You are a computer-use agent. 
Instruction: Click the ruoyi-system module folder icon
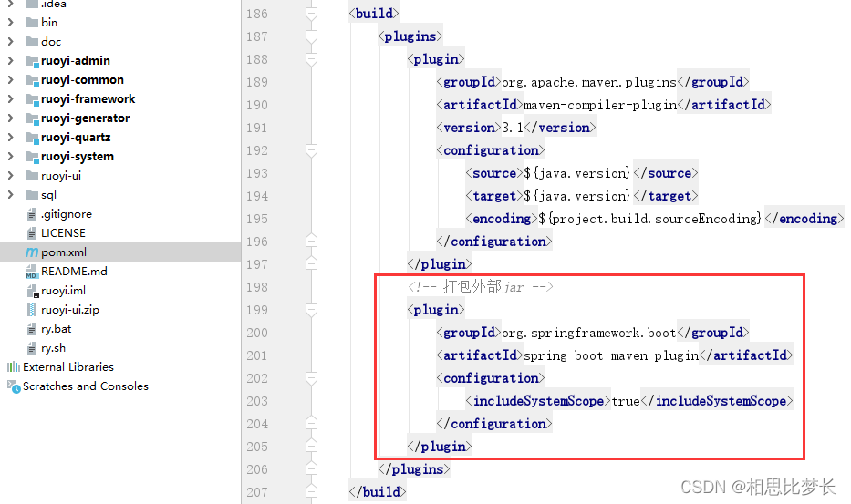pos(32,156)
